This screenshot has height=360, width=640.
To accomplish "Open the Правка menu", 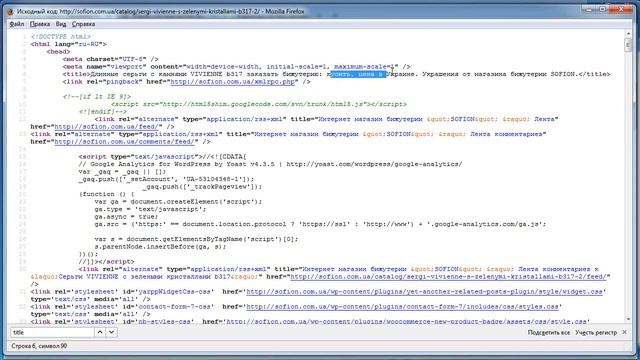I will pyautogui.click(x=40, y=24).
